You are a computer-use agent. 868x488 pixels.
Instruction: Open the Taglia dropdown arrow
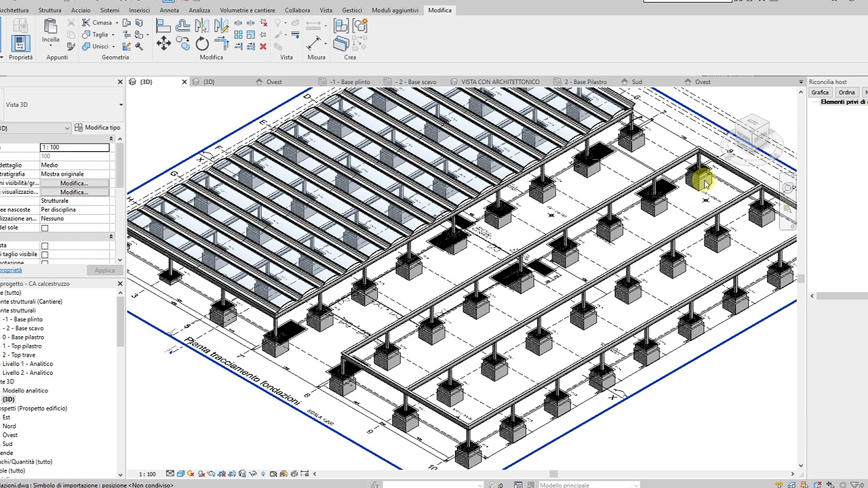[x=113, y=35]
